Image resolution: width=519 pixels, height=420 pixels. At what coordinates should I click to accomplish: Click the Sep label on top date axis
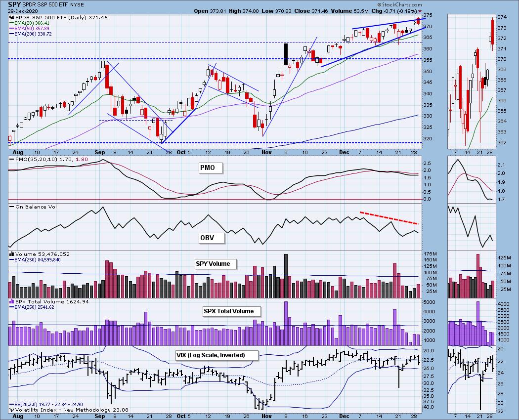tap(100, 152)
